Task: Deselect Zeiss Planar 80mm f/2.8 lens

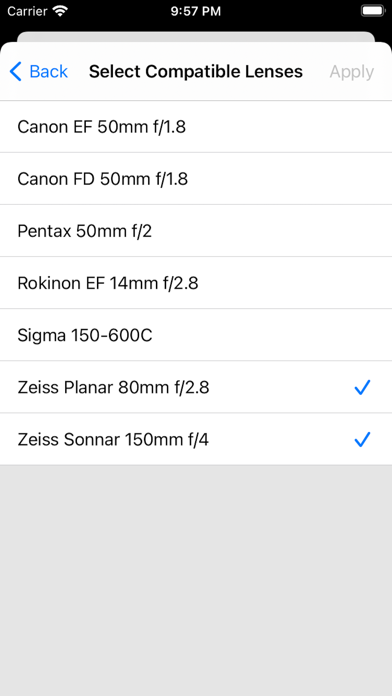Action: point(196,387)
